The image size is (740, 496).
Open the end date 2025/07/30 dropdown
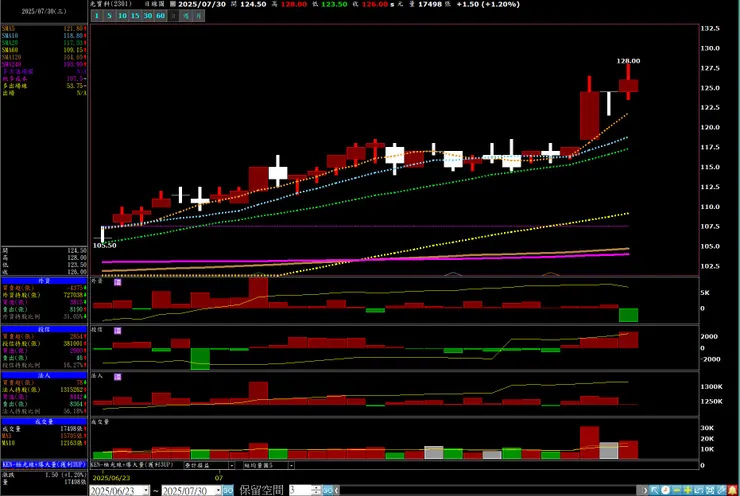(218, 491)
